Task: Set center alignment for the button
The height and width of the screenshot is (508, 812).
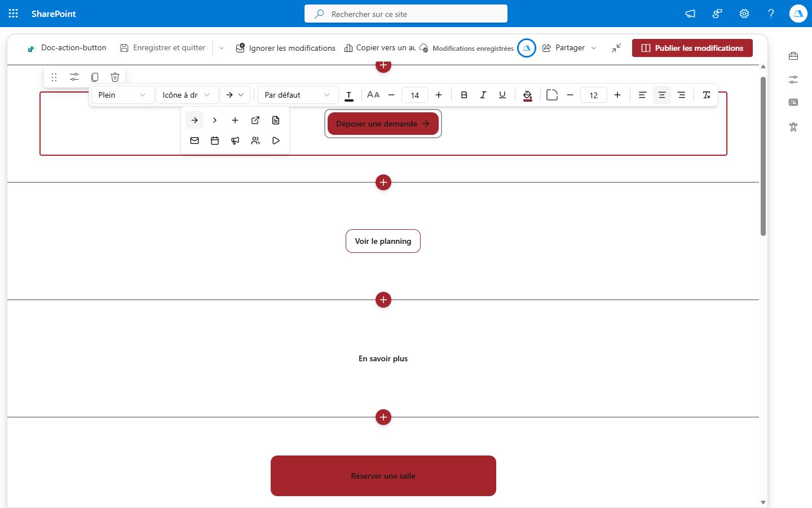Action: coord(662,95)
